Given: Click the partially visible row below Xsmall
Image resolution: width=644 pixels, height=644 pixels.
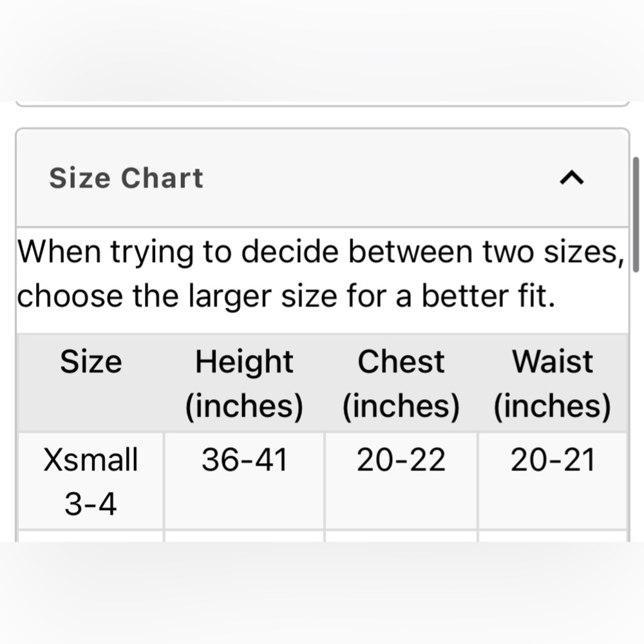Looking at the screenshot, I should pyautogui.click(x=323, y=536).
